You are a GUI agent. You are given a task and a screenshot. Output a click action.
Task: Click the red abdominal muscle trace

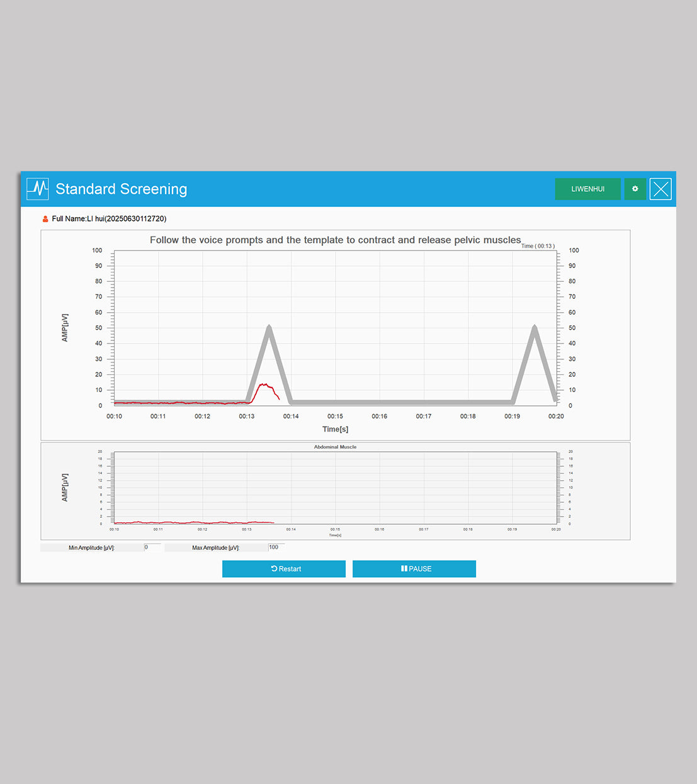click(x=189, y=522)
